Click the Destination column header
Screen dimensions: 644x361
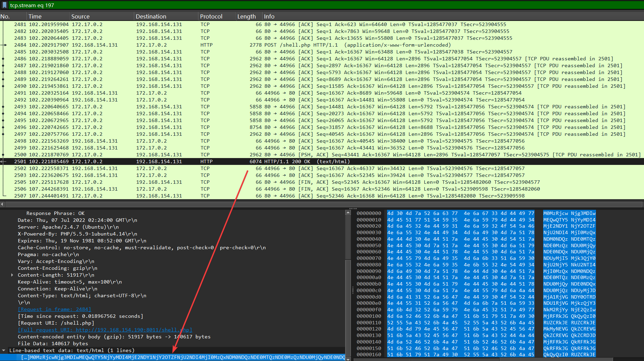[x=151, y=16]
